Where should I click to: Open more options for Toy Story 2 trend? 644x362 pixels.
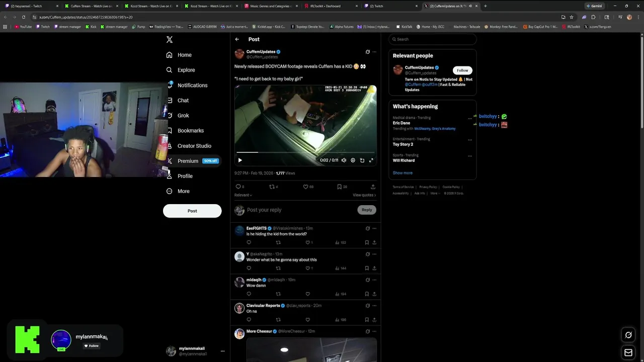click(470, 140)
